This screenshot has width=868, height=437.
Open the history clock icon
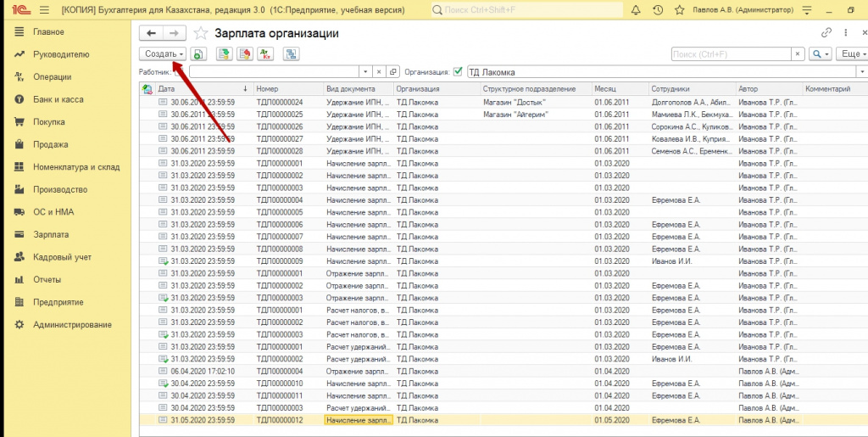click(658, 10)
